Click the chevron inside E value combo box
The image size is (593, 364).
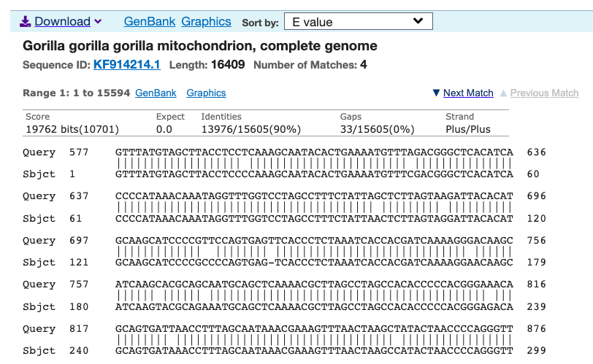point(418,21)
